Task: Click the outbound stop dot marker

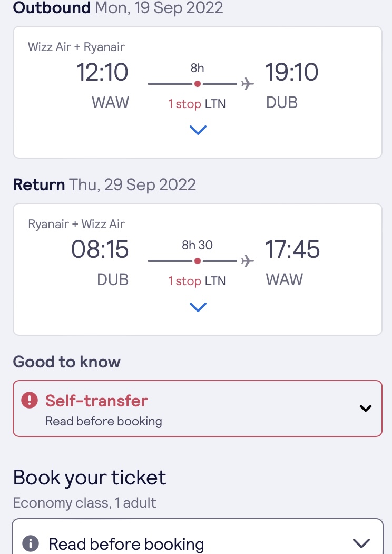Action: 198,84
